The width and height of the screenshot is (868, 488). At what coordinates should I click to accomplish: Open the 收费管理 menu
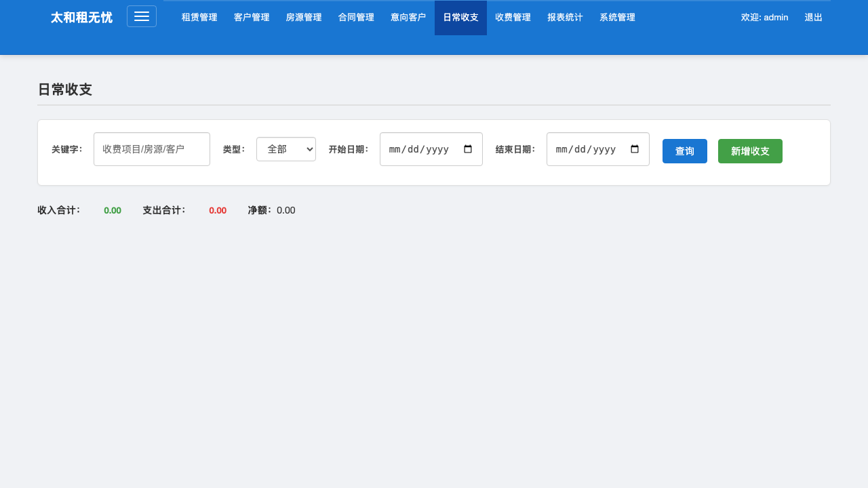click(513, 18)
